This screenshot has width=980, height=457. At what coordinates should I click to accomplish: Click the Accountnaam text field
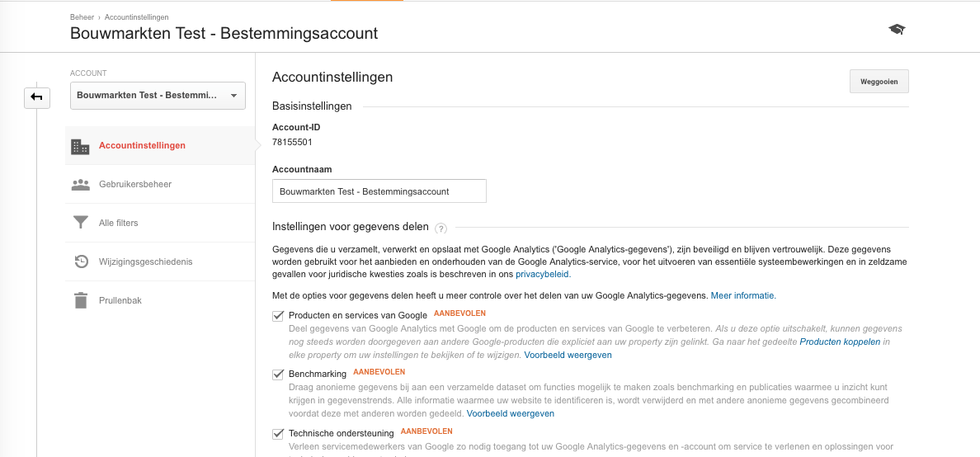point(379,191)
